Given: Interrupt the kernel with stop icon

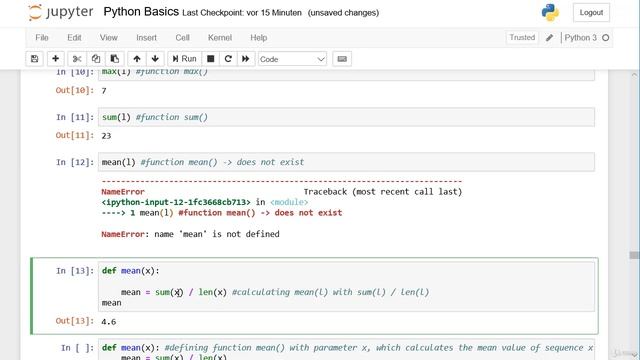Looking at the screenshot, I should coord(211,59).
